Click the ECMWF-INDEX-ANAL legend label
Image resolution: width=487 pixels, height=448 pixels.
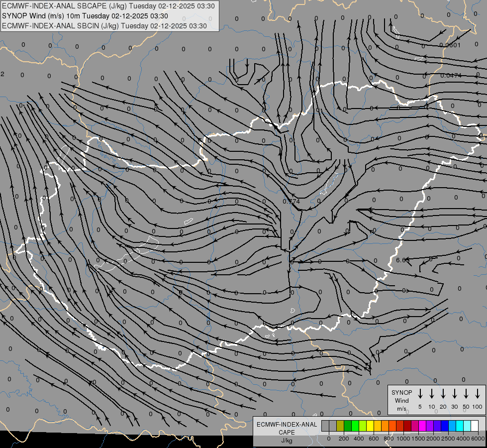point(287,425)
